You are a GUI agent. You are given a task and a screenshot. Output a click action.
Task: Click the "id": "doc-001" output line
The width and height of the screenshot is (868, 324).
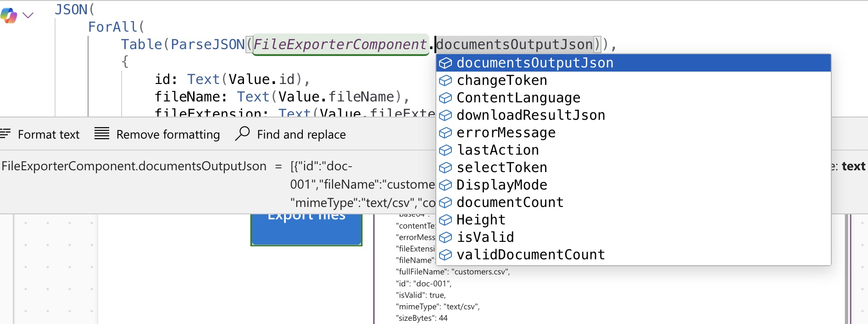click(423, 284)
